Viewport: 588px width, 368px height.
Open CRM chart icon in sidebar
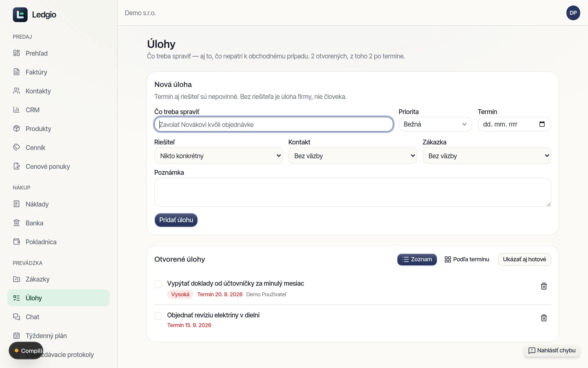point(17,110)
